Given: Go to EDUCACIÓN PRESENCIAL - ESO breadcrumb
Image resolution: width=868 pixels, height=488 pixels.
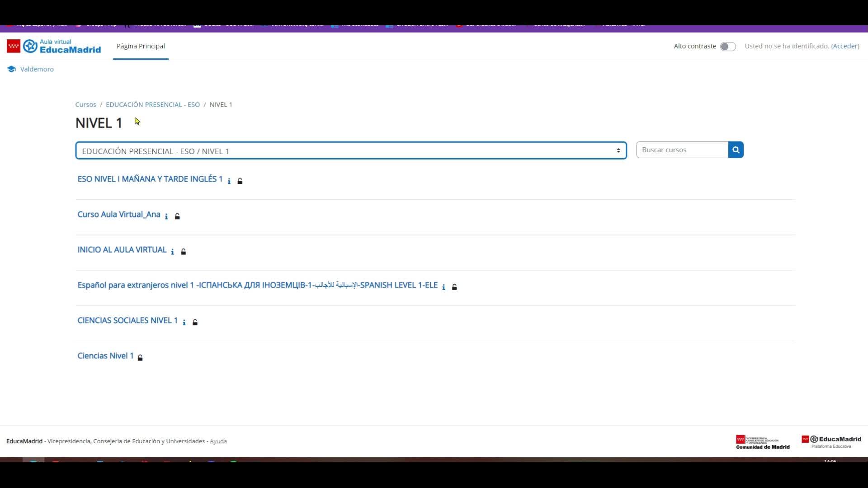Looking at the screenshot, I should (153, 104).
